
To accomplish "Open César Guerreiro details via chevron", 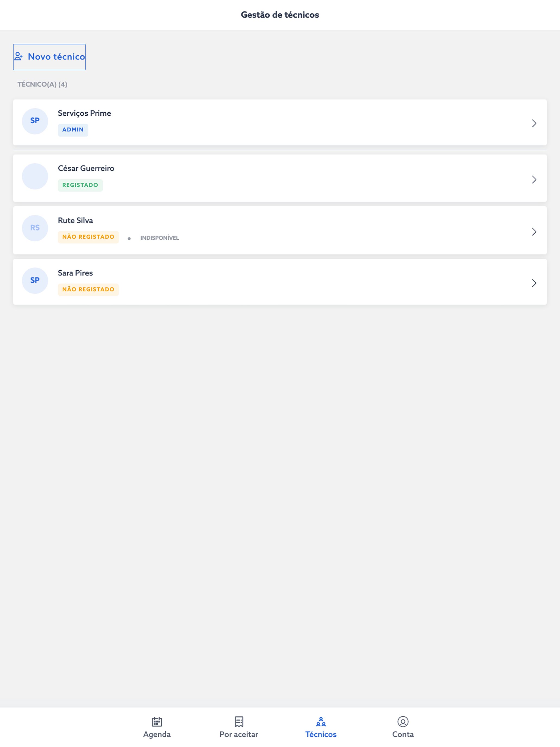I will pyautogui.click(x=534, y=179).
